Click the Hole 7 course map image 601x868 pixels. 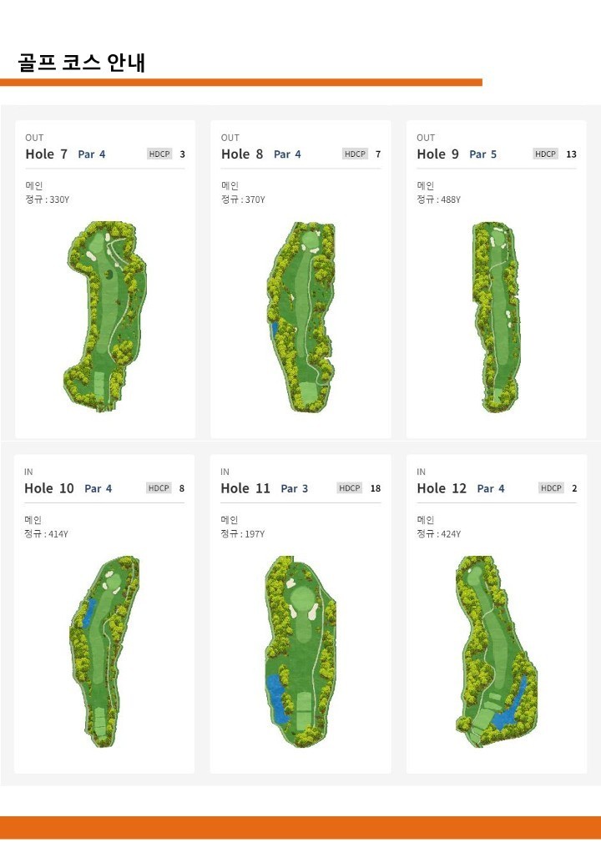pos(107,317)
